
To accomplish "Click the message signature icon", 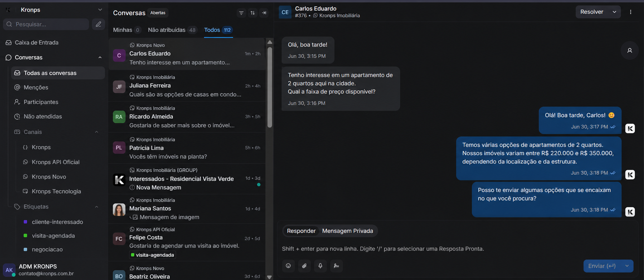I will (x=336, y=266).
